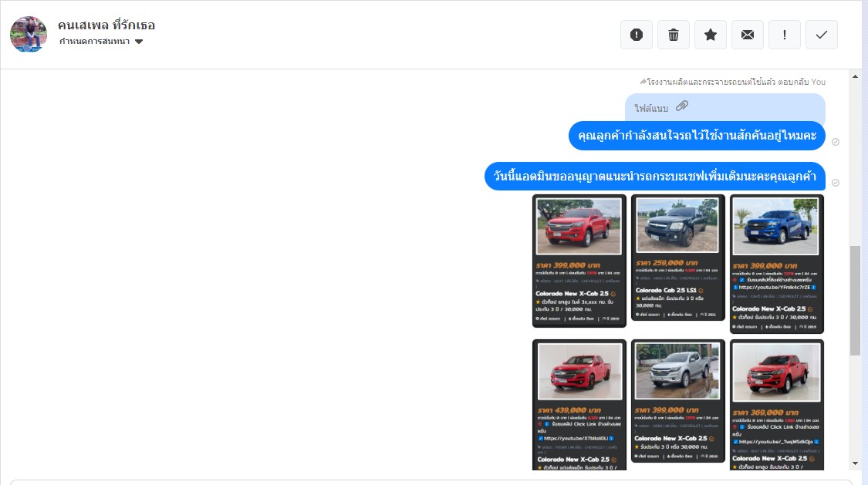Mark conversation as unread with envelope icon
Image resolution: width=868 pixels, height=485 pixels.
pos(748,35)
